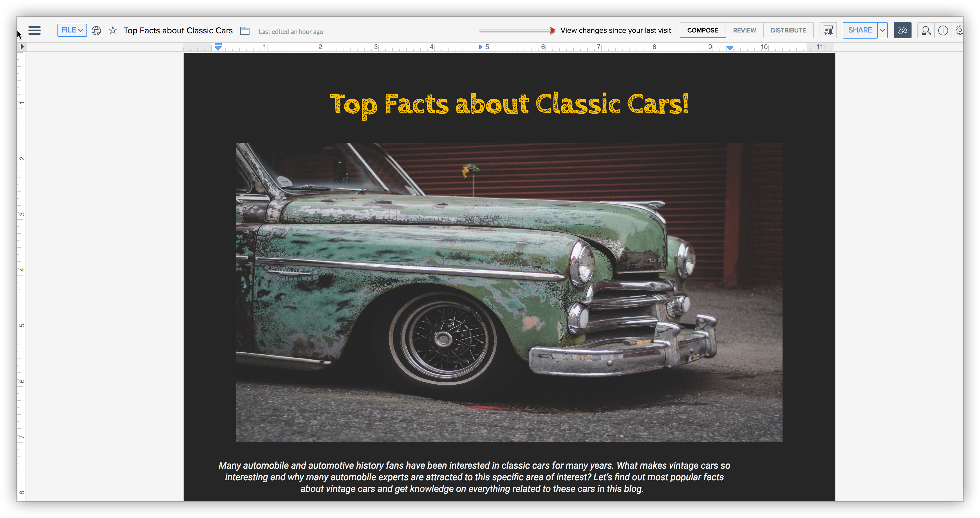The image size is (980, 518).
Task: Switch to the DISTRIBUTE tab
Action: 788,30
